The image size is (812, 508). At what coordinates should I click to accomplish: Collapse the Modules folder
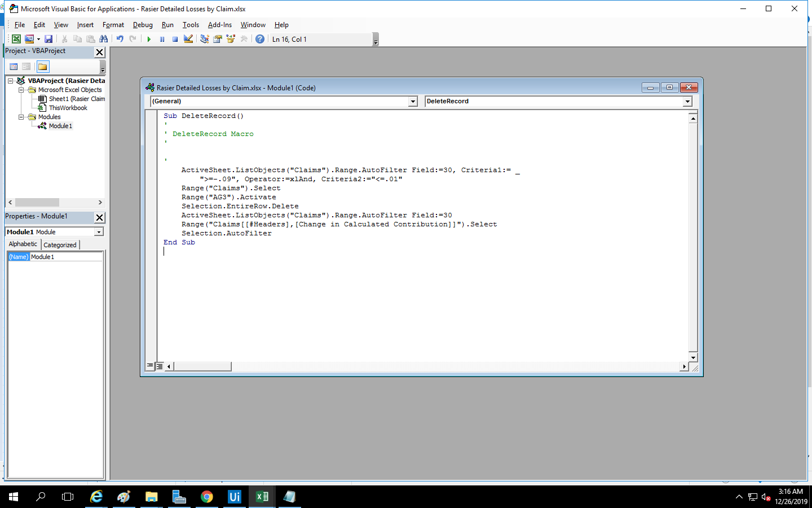click(x=21, y=117)
